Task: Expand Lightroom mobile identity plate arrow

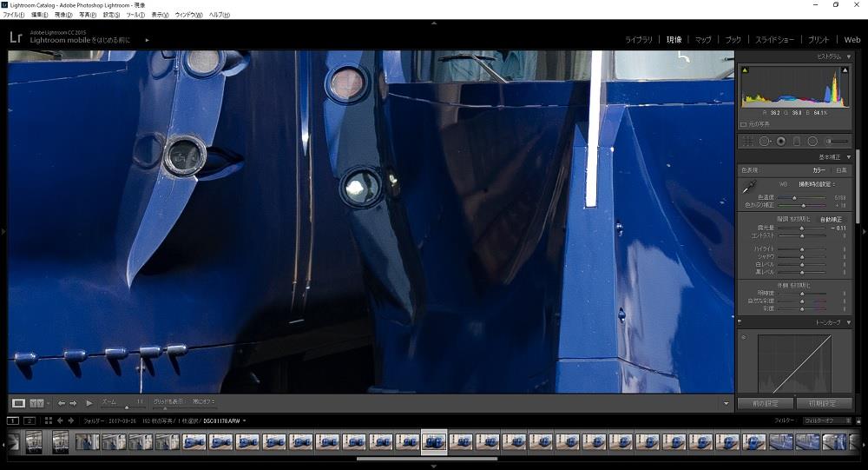Action: (147, 40)
